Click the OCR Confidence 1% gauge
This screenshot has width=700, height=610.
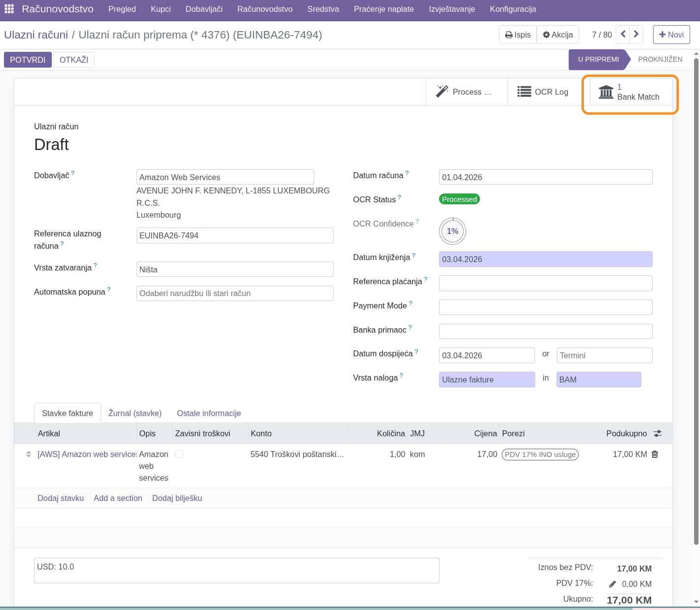(452, 231)
